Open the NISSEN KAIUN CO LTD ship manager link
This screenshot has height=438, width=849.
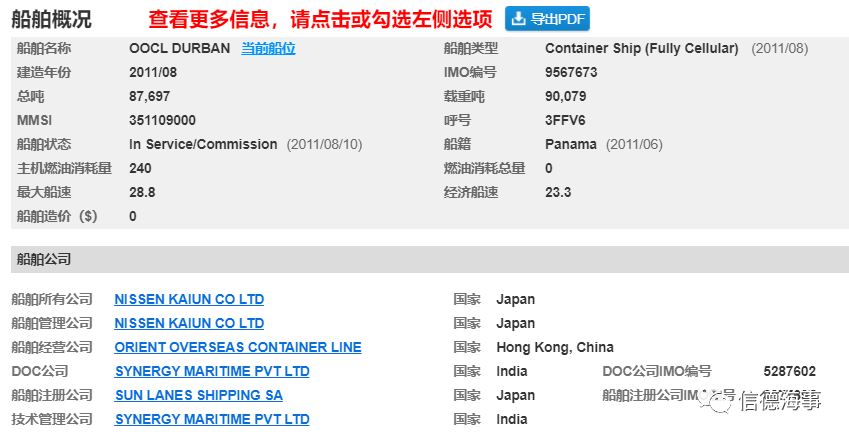click(x=189, y=323)
